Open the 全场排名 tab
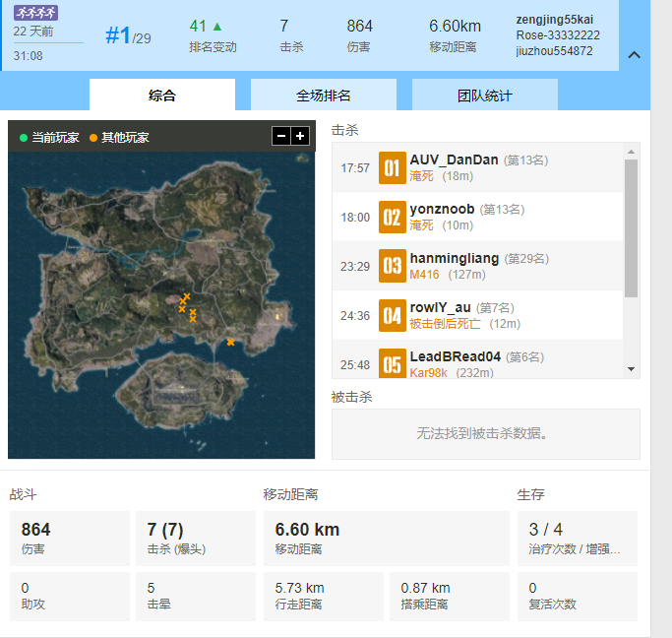This screenshot has height=638, width=672. (323, 95)
